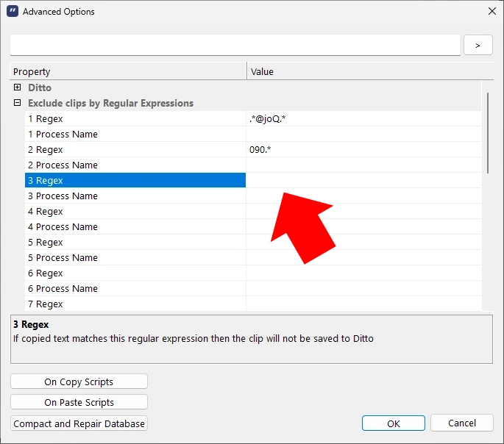Click the search text field

pos(235,45)
